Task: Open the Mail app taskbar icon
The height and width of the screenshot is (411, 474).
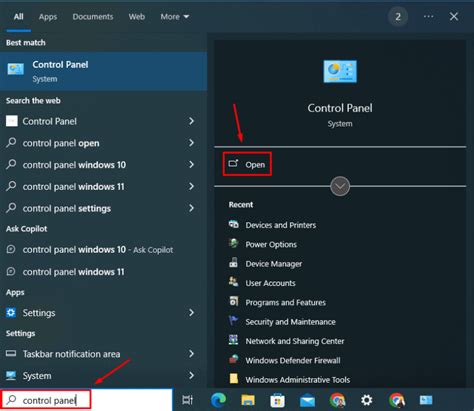Action: pos(307,400)
